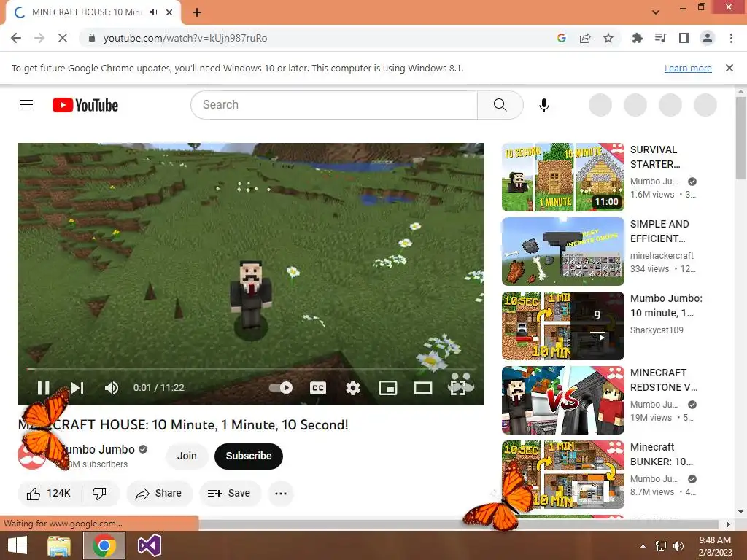Image resolution: width=747 pixels, height=560 pixels.
Task: Open Chrome extensions puzzle icon
Action: pyautogui.click(x=637, y=38)
